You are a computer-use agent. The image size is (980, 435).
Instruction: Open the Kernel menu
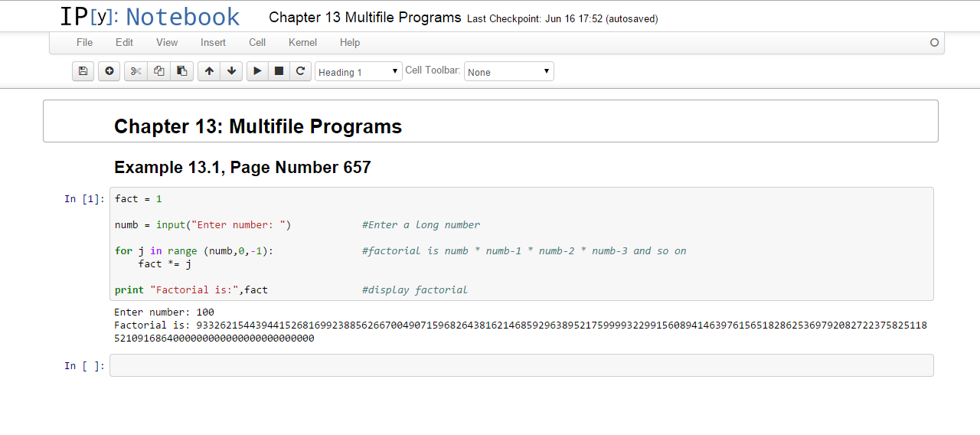tap(302, 43)
